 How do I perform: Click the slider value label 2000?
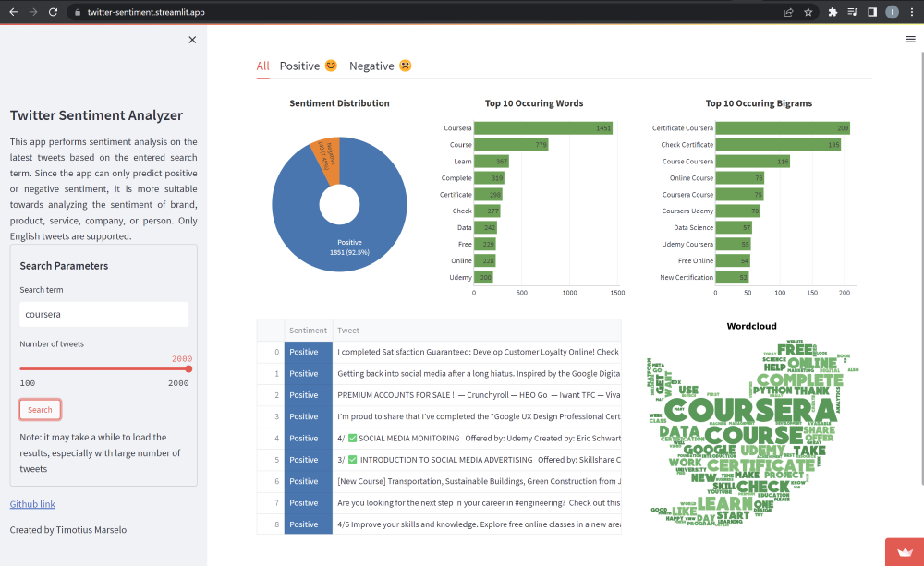(182, 358)
